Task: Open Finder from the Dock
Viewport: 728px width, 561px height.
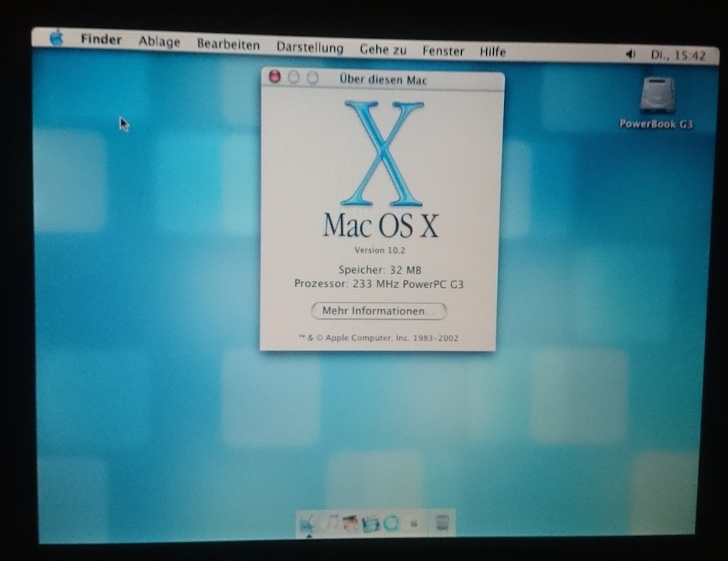Action: click(308, 524)
